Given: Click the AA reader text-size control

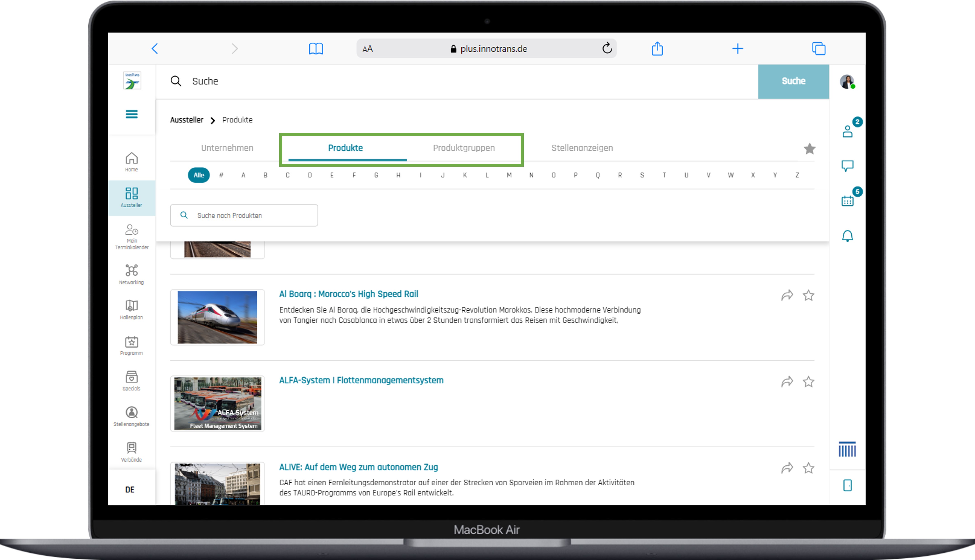Looking at the screenshot, I should pyautogui.click(x=367, y=49).
